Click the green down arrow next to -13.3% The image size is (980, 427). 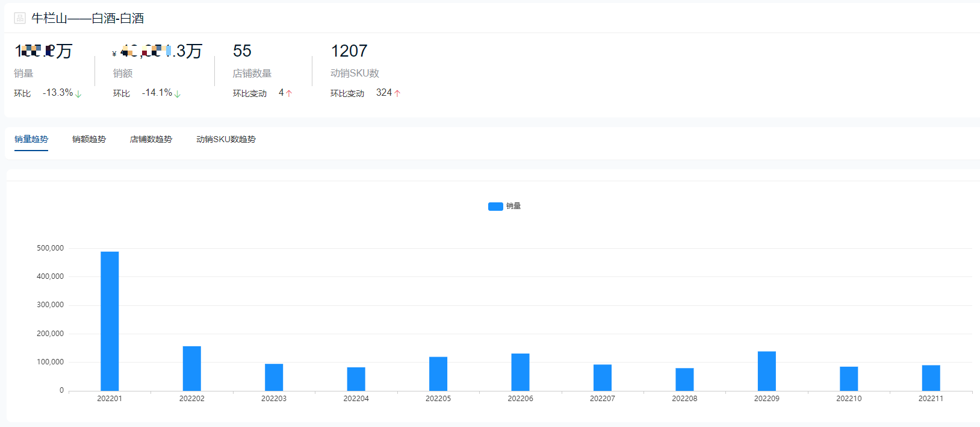click(78, 93)
